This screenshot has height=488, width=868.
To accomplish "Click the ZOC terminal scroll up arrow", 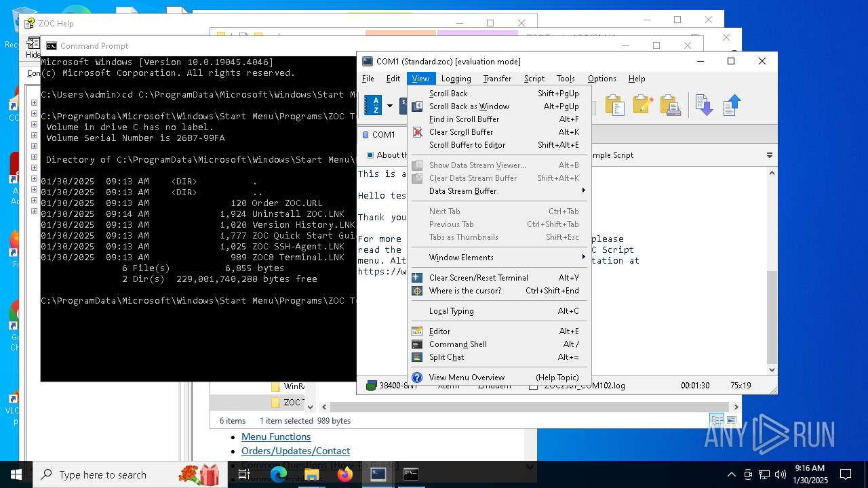I will [772, 174].
